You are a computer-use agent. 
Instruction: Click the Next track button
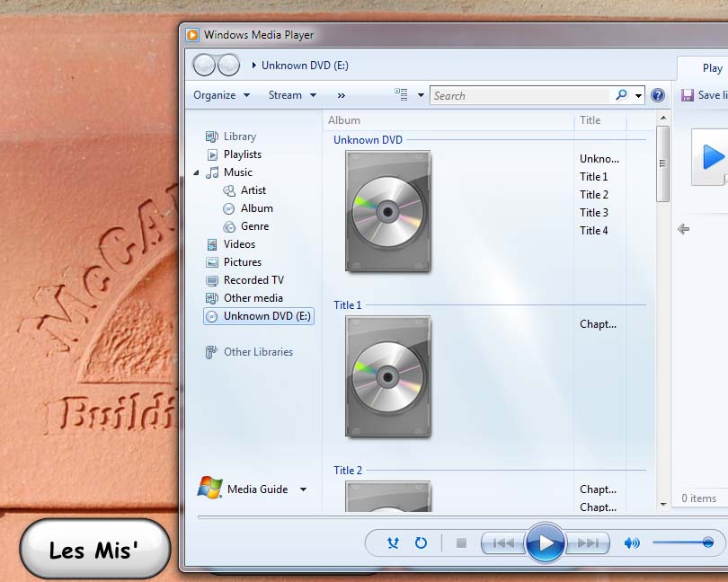tap(587, 542)
